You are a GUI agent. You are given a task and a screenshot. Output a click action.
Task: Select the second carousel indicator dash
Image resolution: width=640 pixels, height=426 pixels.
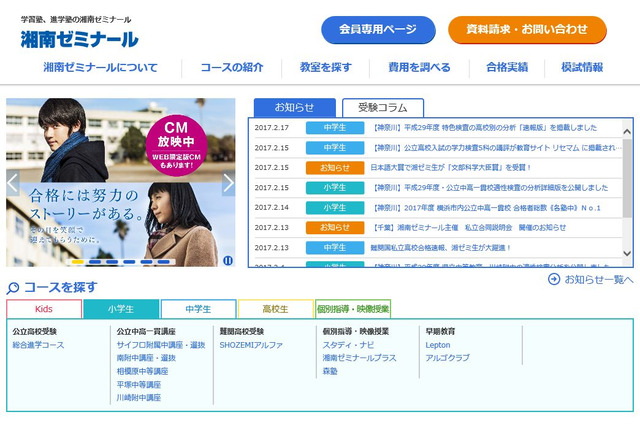coord(95,262)
